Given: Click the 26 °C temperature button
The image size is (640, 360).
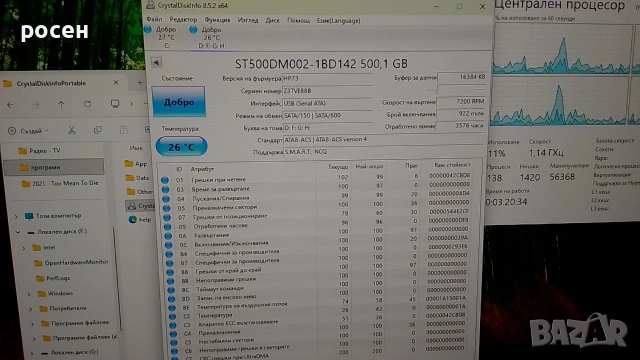Looking at the screenshot, I should pyautogui.click(x=182, y=147).
